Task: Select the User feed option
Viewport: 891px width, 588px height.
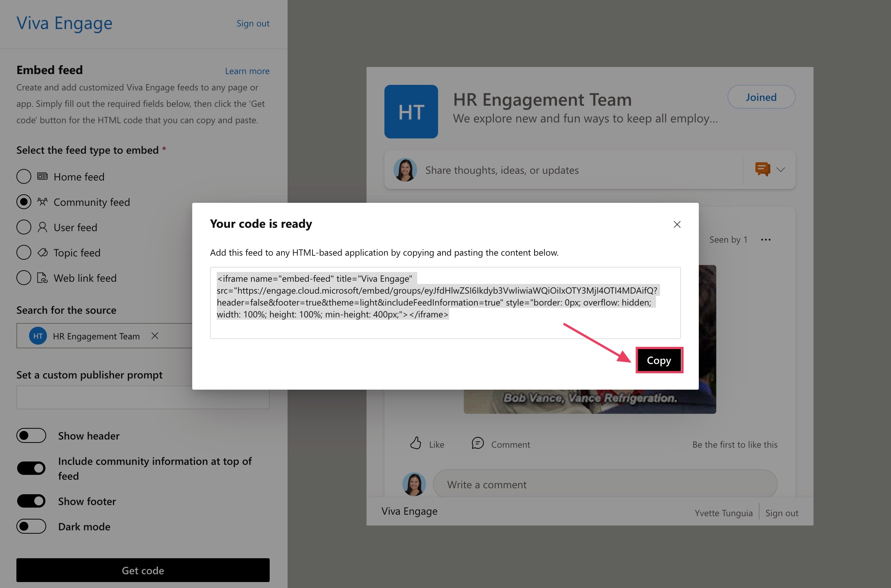Action: pyautogui.click(x=23, y=227)
